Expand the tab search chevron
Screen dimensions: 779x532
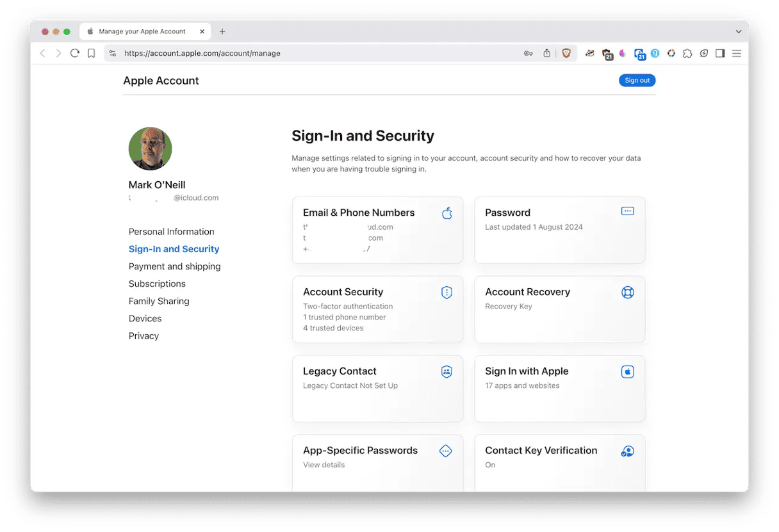click(739, 31)
